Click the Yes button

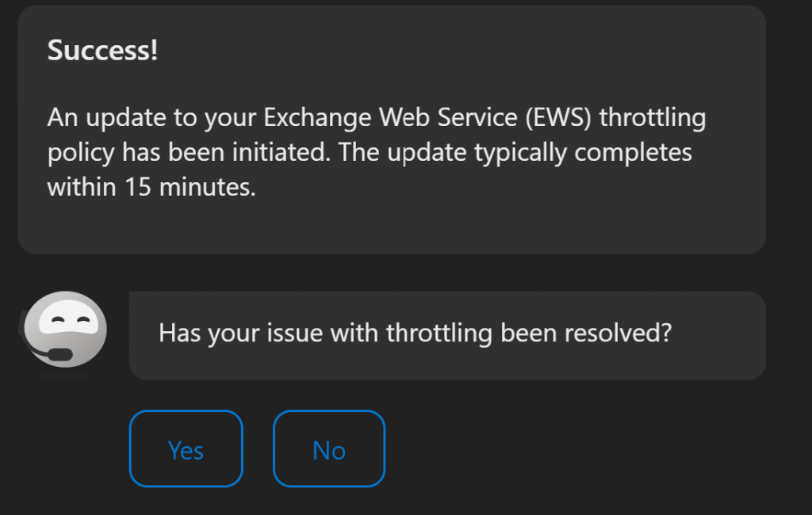click(186, 448)
